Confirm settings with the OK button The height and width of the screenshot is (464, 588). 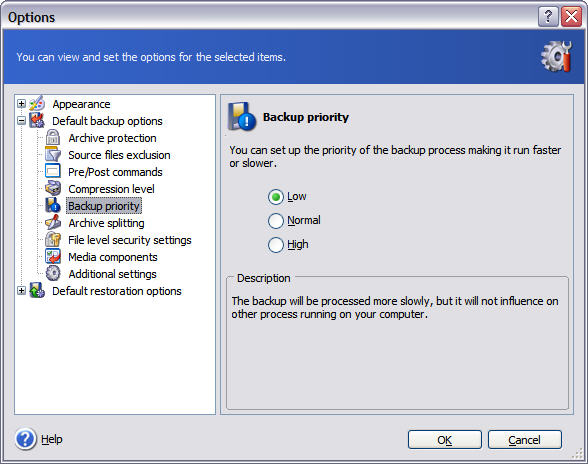point(445,440)
